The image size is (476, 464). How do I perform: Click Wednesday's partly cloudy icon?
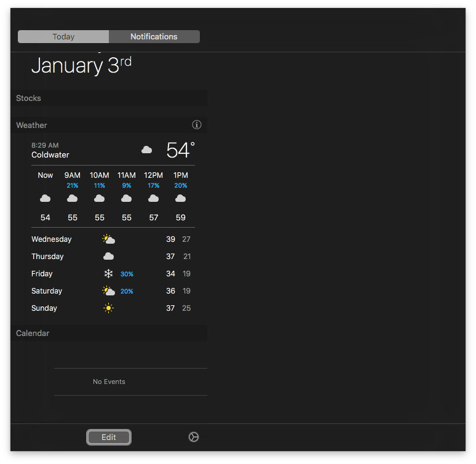(108, 239)
